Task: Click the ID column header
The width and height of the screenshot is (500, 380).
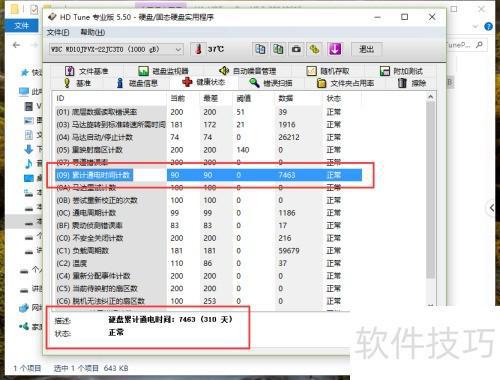Action: [60, 98]
